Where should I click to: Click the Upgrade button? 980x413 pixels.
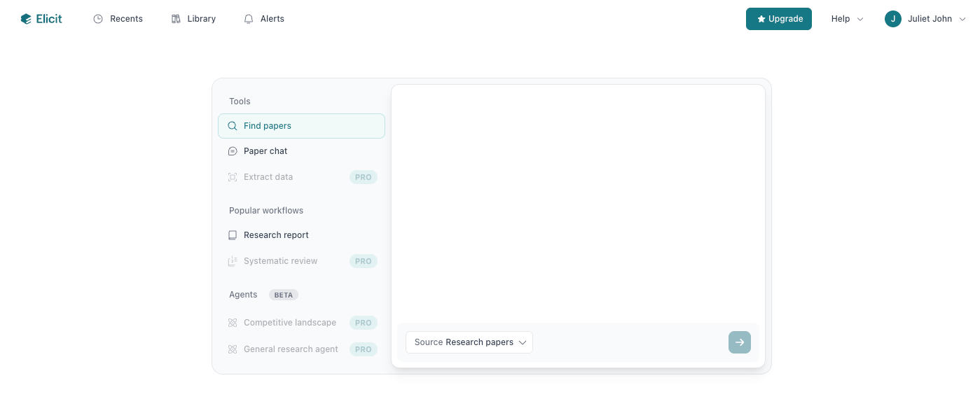(x=779, y=19)
